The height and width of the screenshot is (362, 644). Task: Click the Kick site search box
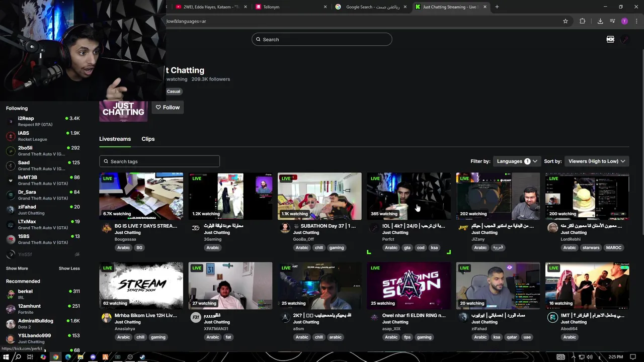pyautogui.click(x=322, y=39)
